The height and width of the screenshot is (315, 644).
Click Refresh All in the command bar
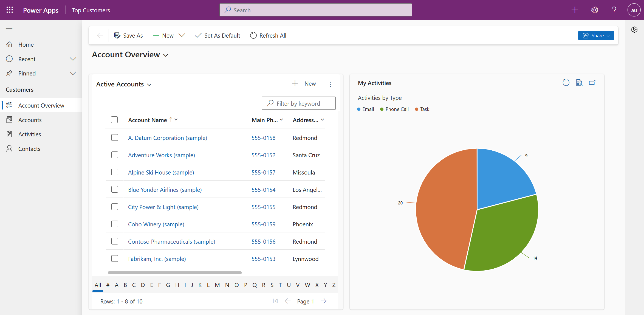[x=268, y=35]
